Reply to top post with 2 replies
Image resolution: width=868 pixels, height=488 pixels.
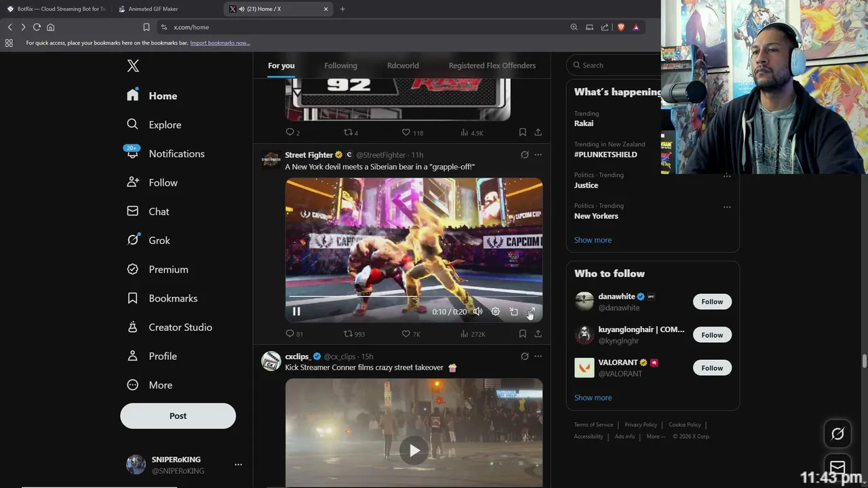[292, 133]
